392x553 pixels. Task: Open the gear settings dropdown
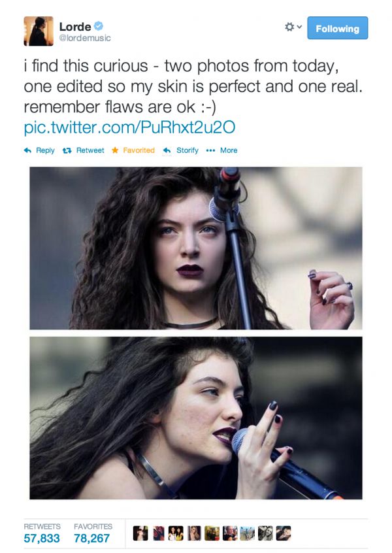tap(293, 27)
